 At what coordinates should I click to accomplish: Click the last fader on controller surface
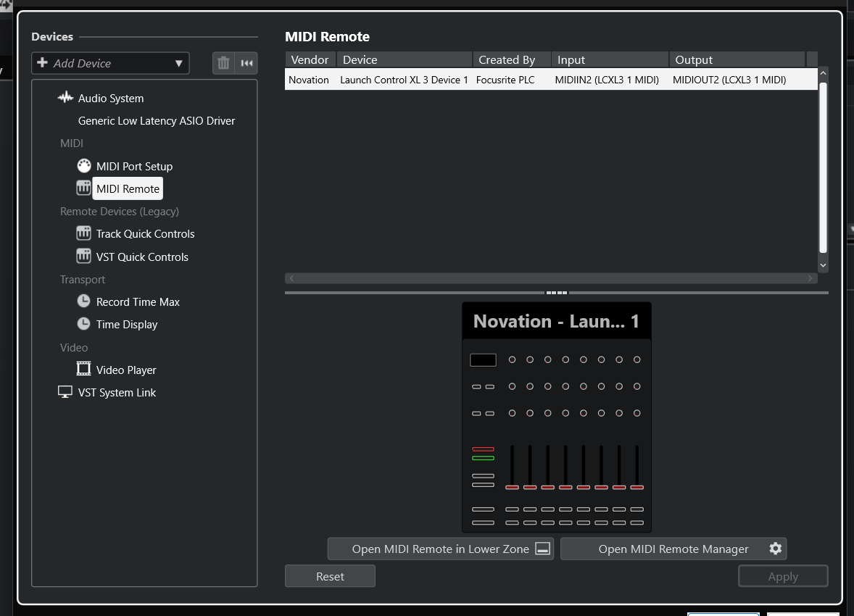(x=637, y=467)
